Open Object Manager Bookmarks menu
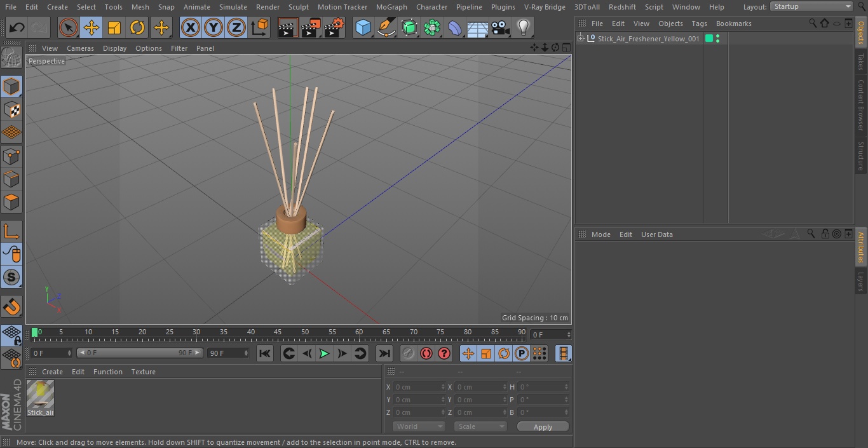868x448 pixels. click(733, 24)
